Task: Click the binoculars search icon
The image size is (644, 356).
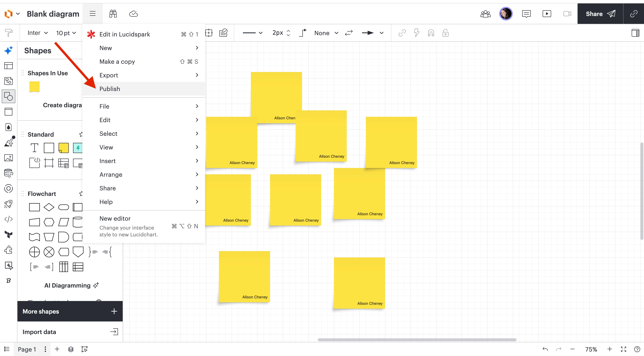Action: click(113, 13)
